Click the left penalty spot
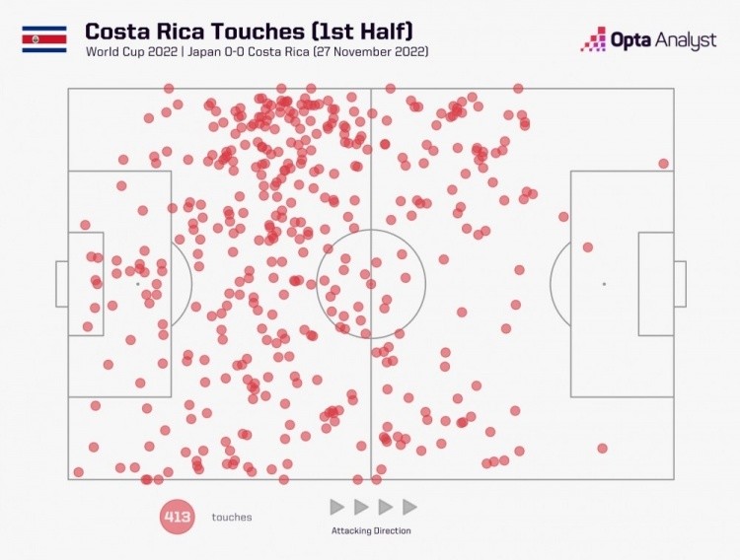740x560 pixels. 137,284
